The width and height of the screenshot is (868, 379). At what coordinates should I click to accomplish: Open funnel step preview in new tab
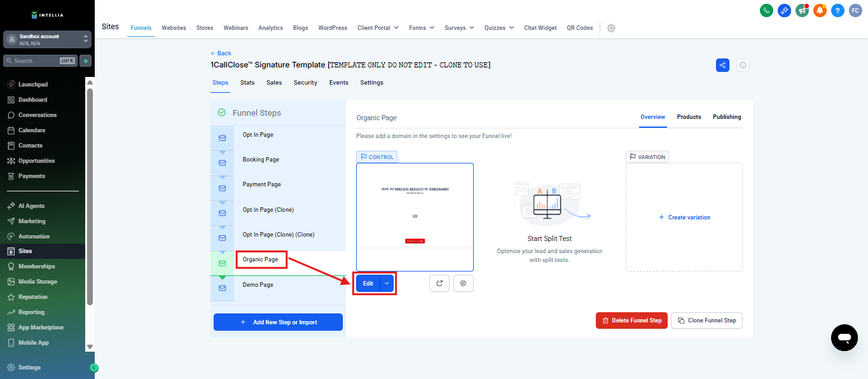(x=439, y=284)
